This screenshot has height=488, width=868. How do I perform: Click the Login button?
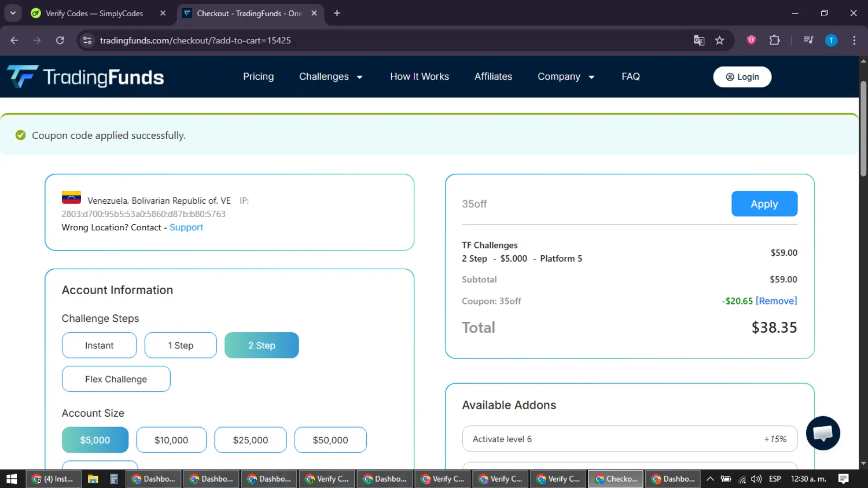(742, 77)
